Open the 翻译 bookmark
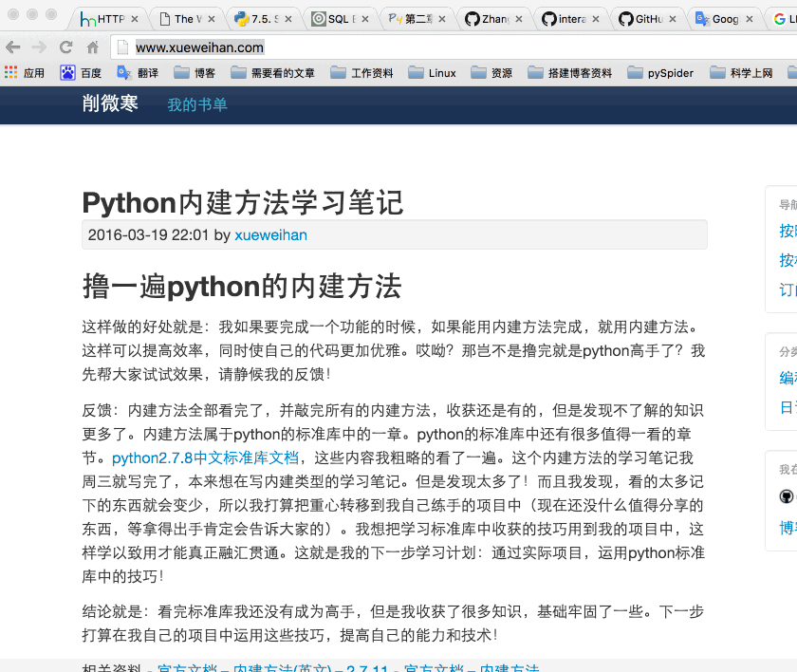The height and width of the screenshot is (672, 797). click(x=138, y=73)
